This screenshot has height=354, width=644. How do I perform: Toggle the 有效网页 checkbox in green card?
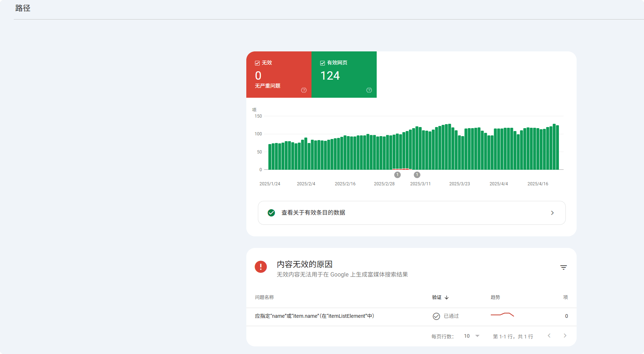click(x=323, y=63)
